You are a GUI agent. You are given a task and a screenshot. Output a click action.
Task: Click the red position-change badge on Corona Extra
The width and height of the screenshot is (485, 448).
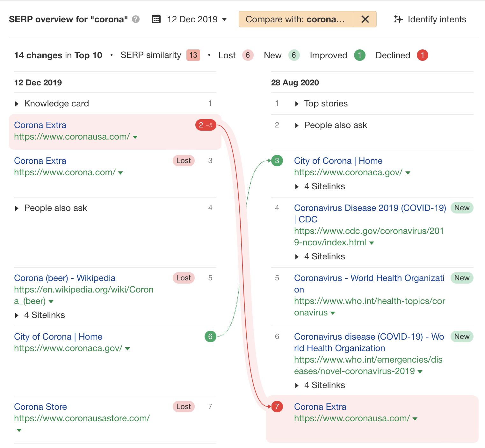(x=206, y=125)
